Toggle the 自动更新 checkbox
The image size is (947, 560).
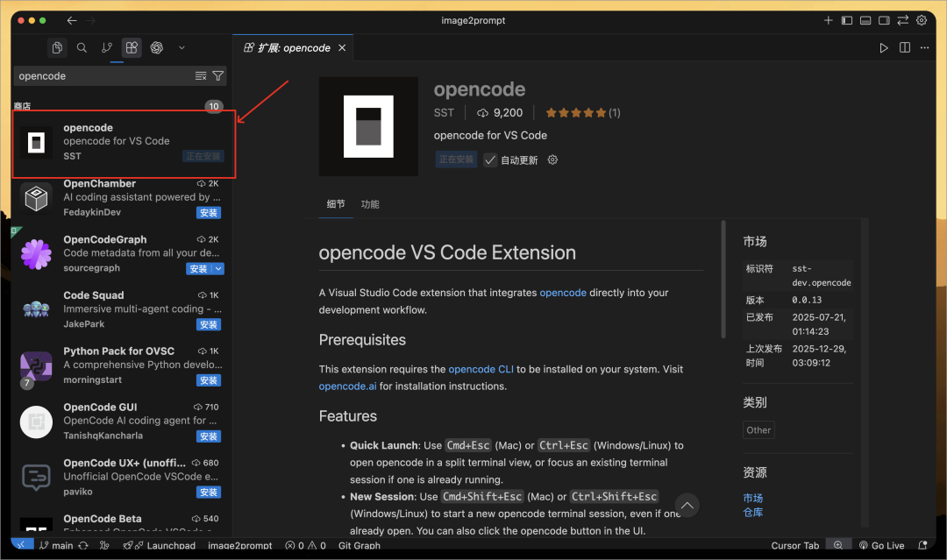point(490,159)
